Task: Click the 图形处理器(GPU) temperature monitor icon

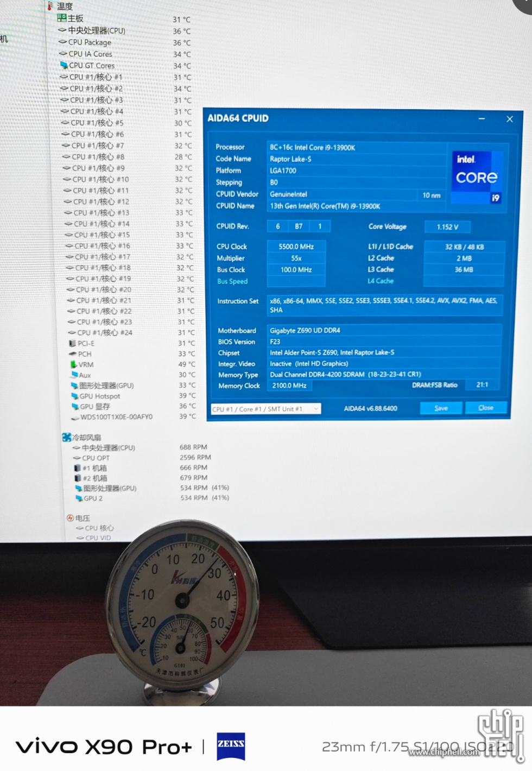Action: coord(74,386)
